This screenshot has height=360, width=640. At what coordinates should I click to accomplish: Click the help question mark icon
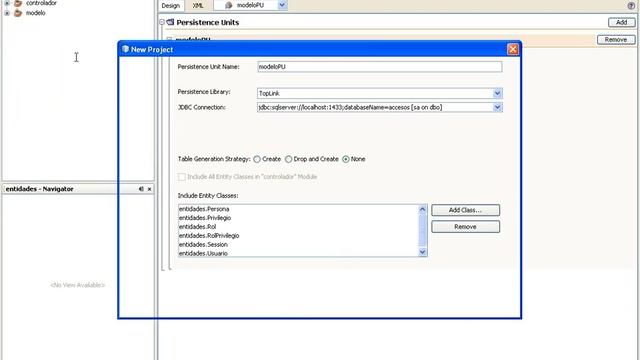coord(631,6)
